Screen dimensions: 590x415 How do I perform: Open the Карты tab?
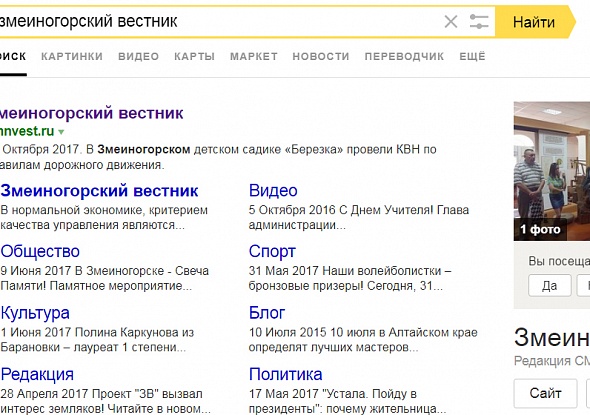(x=194, y=56)
